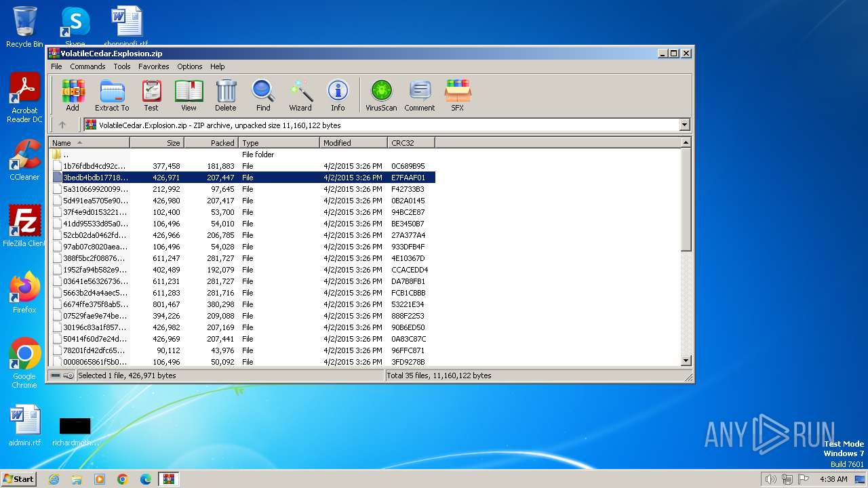Screen dimensions: 868x488
Task: Click the file list scroll down arrow
Action: 686,361
